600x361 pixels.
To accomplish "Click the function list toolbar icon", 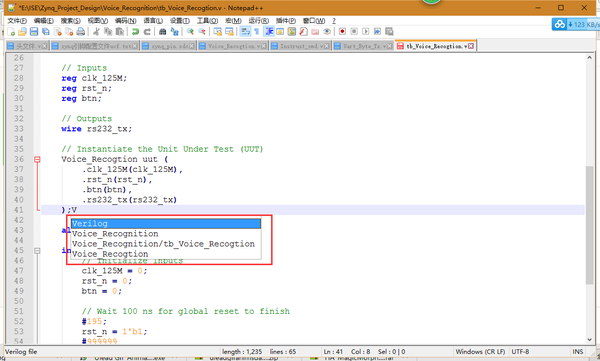I will pos(303,32).
